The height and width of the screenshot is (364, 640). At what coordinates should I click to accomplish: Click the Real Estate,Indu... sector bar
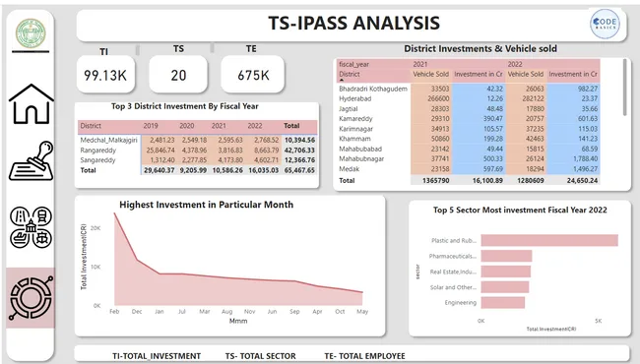coord(506,272)
